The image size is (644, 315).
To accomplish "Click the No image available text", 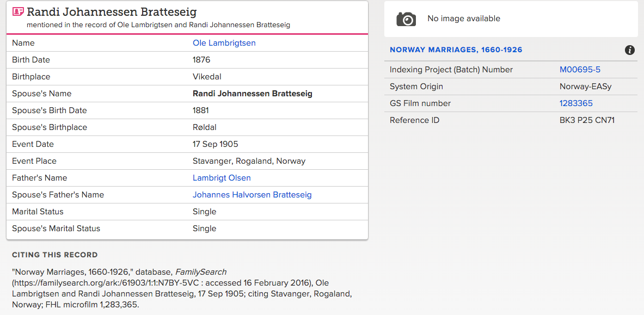I will click(463, 18).
